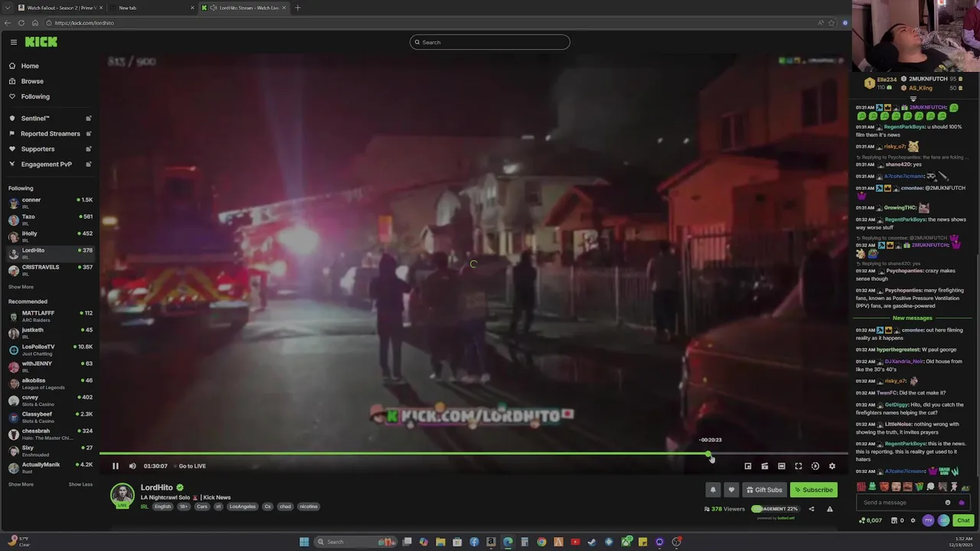Open LosPollosTV recommended channel
Screen dimensions: 980x551
click(50, 350)
